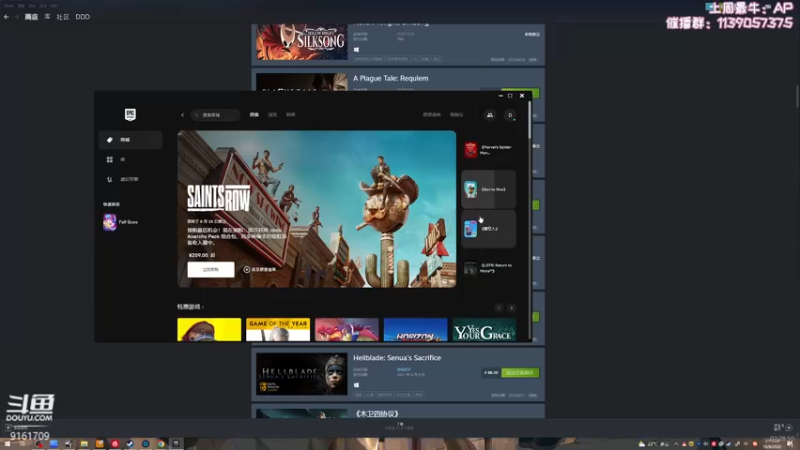Open Chrome from the taskbar

[161, 444]
